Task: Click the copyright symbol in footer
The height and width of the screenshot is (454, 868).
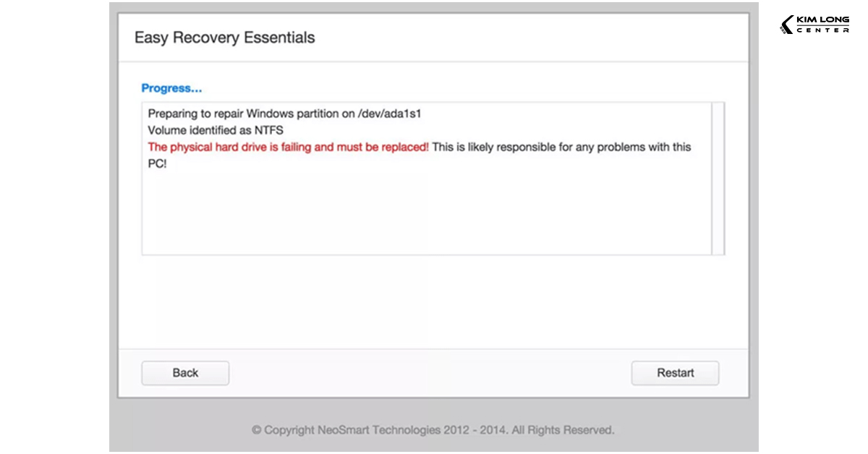Action: [x=256, y=430]
